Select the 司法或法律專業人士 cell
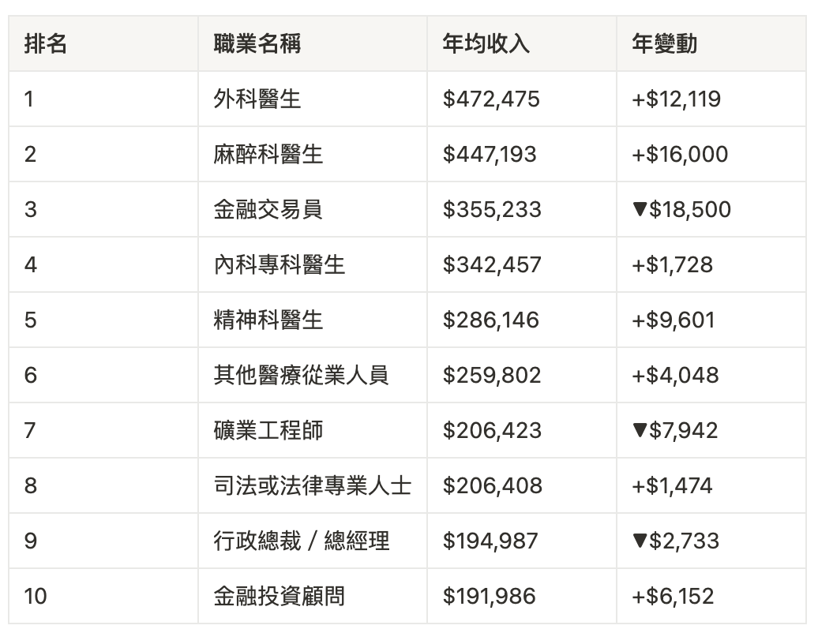This screenshot has width=818, height=644. click(313, 485)
